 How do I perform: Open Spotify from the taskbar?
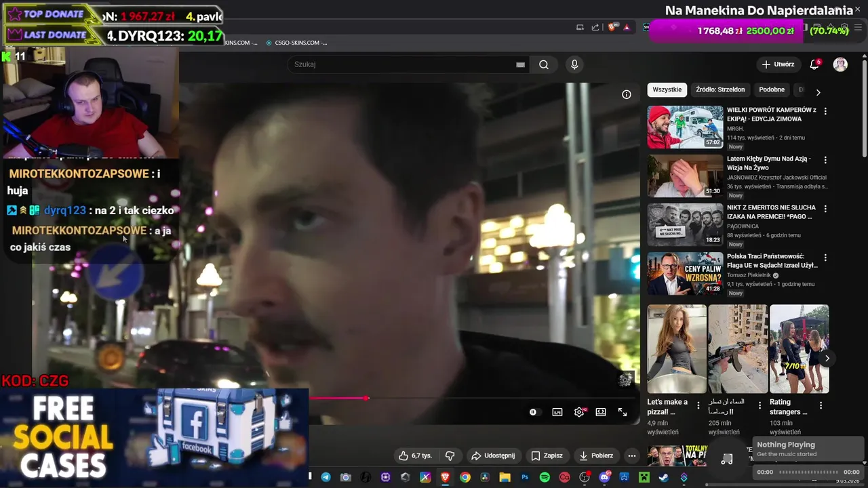pos(545,477)
